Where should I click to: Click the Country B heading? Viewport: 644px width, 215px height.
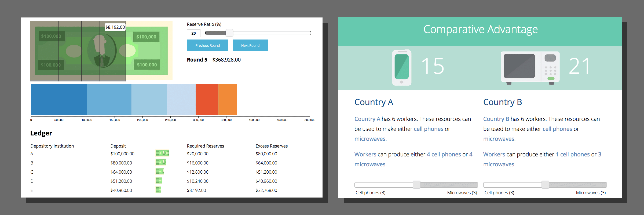(x=502, y=102)
